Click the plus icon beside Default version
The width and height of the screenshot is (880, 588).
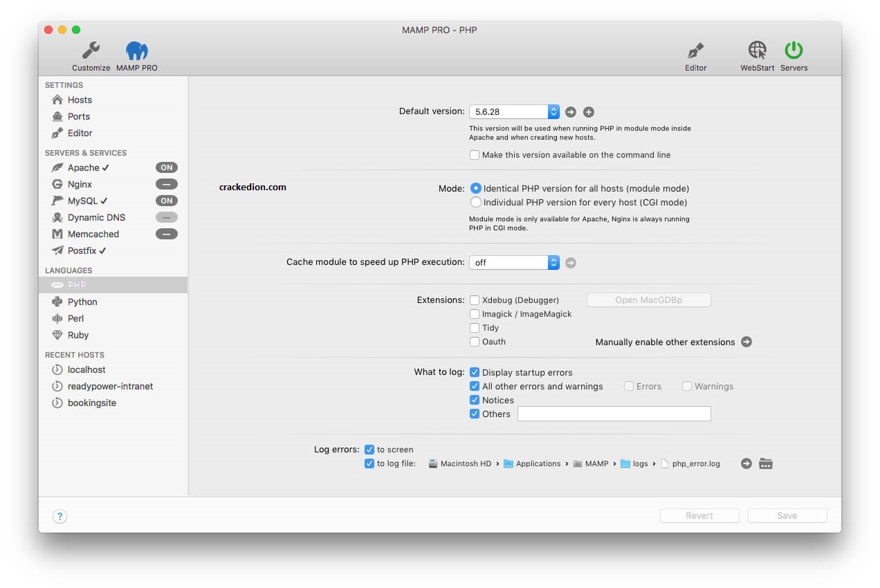click(x=589, y=112)
